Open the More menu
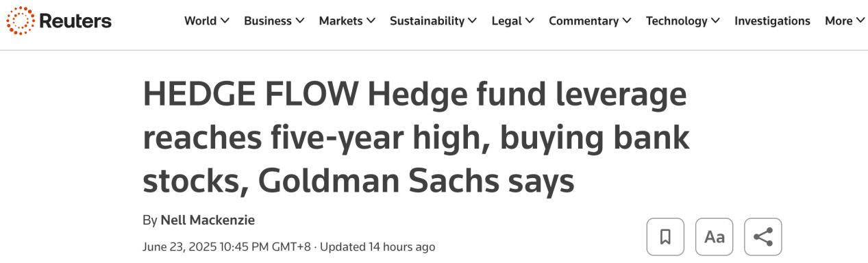 844,21
